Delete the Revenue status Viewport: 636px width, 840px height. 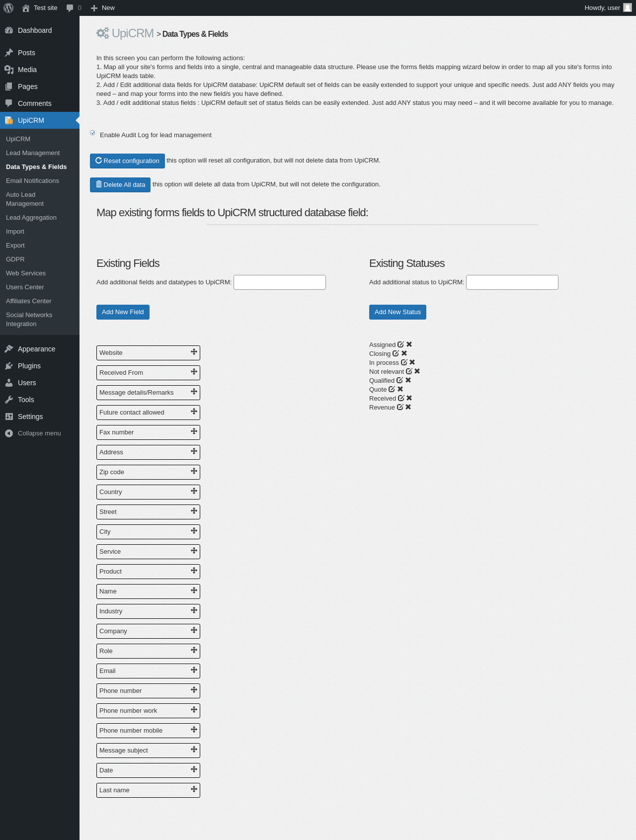[x=408, y=407]
